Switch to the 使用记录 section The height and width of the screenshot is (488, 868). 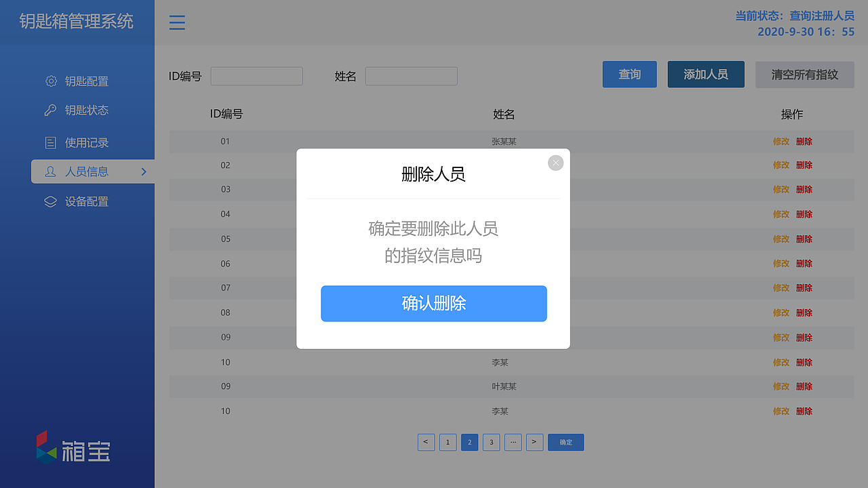[x=85, y=142]
